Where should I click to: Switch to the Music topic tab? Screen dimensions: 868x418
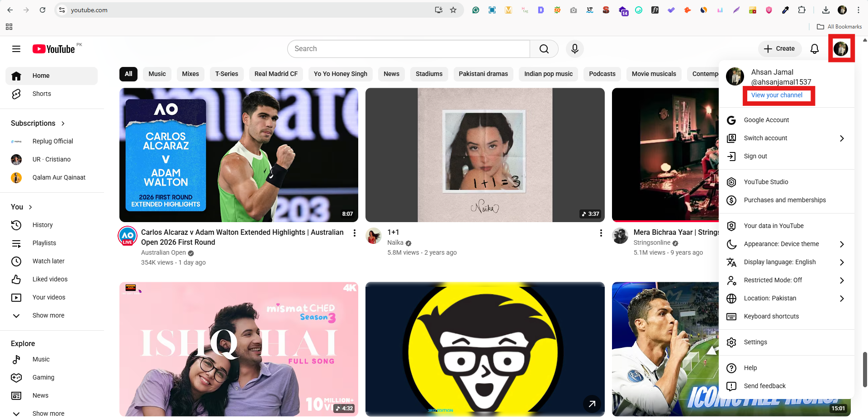click(157, 74)
